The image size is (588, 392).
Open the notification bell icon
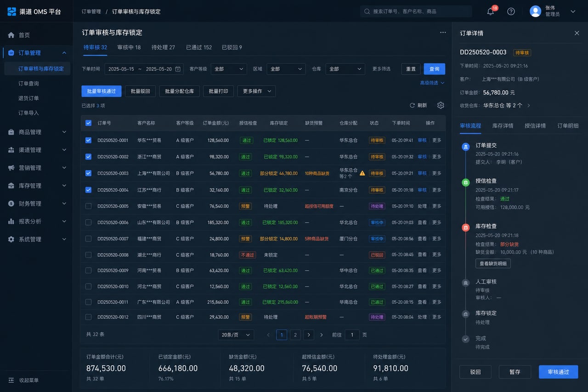click(x=491, y=11)
